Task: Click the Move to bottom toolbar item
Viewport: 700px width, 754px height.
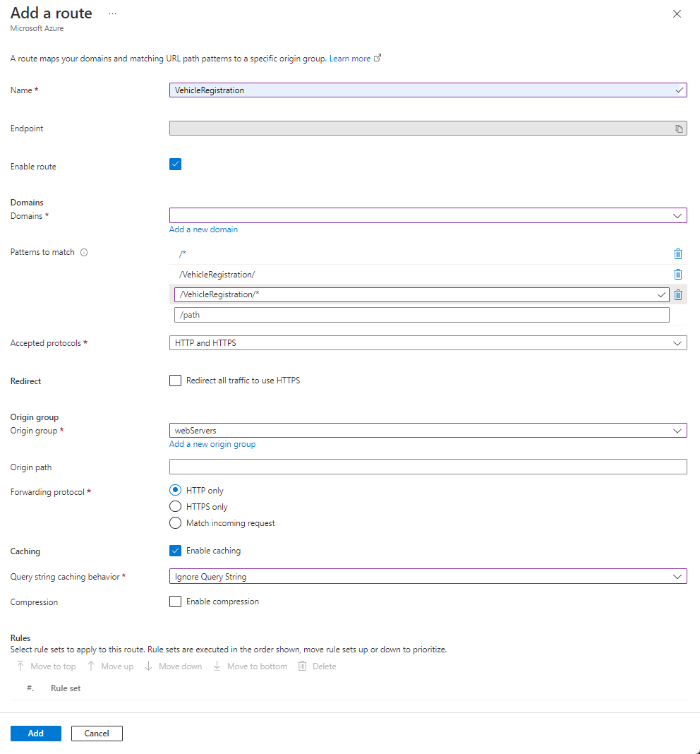Action: point(250,666)
